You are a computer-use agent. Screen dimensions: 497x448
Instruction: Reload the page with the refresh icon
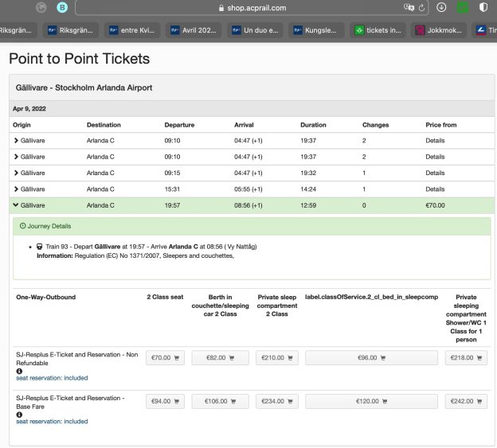(x=421, y=8)
